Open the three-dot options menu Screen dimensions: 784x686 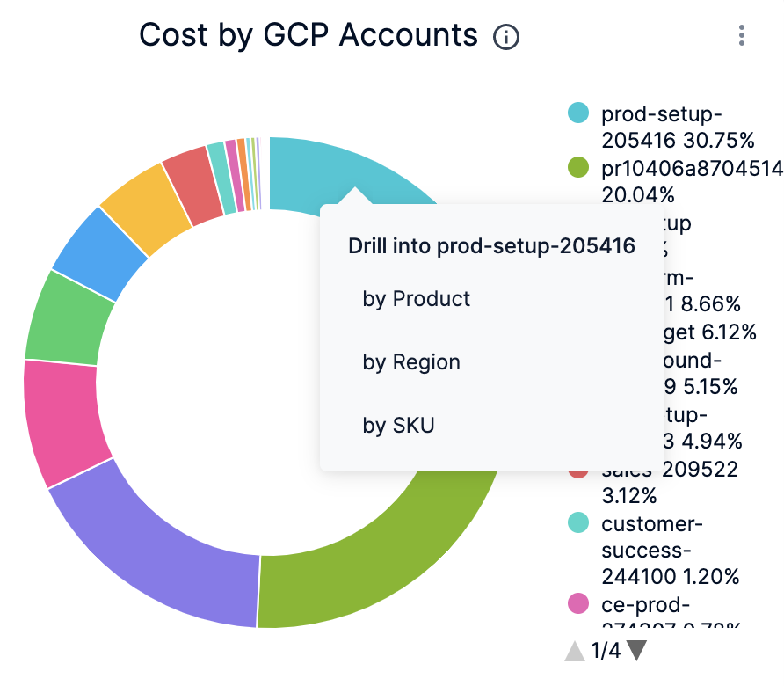(742, 36)
